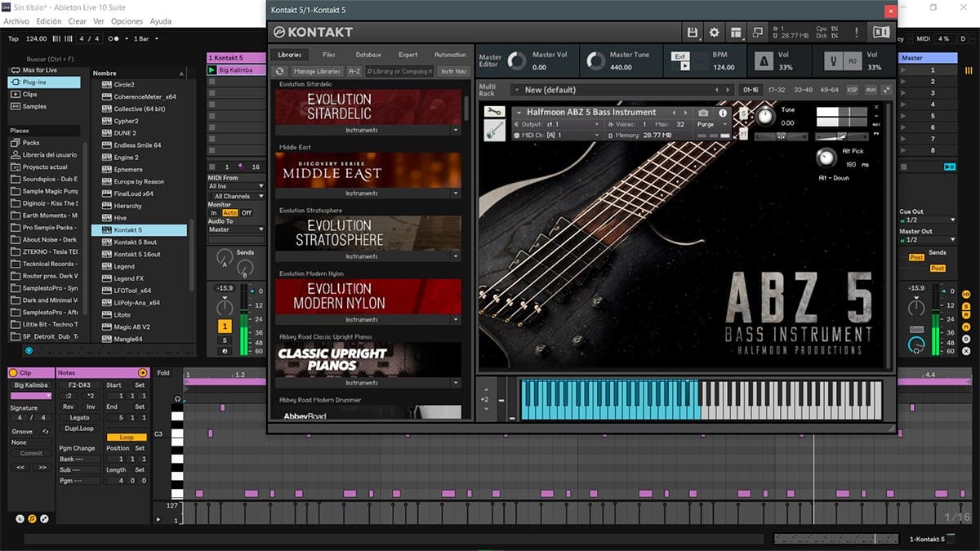Click the Manage Libraries button
Viewport: 980px width, 551px height.
tap(317, 71)
